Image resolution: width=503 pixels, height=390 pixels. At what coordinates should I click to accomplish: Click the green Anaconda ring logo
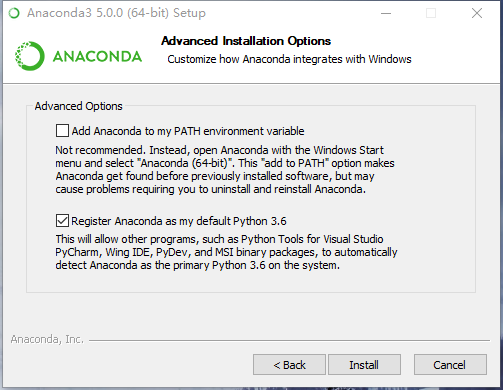tap(30, 56)
